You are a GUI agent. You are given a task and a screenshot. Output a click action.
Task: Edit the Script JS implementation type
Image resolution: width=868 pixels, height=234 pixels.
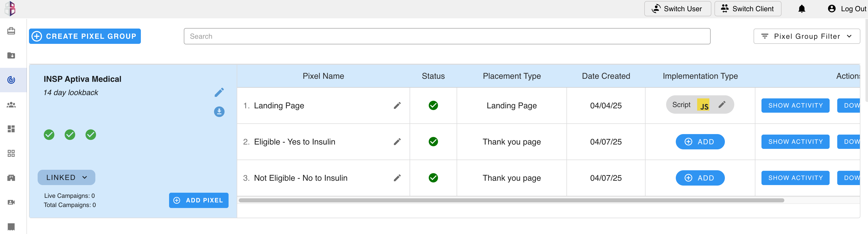pos(722,105)
